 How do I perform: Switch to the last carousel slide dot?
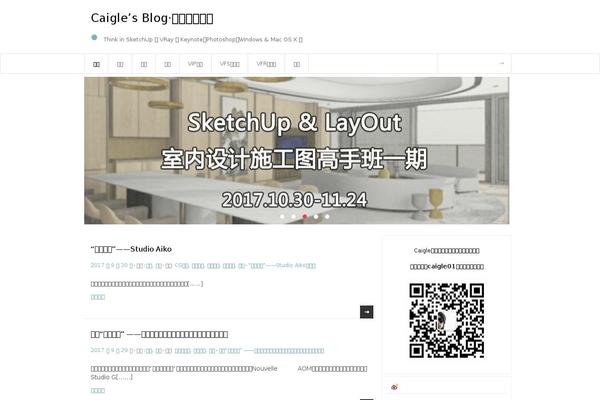point(327,216)
